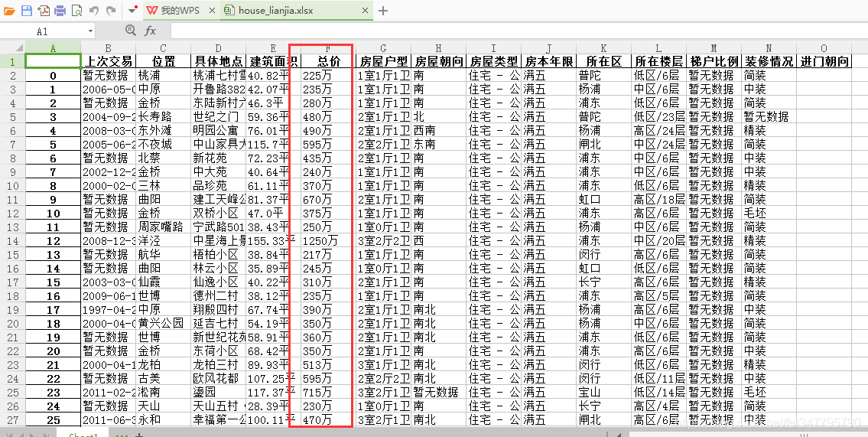Viewport: 868px width, 437px height.
Task: Switch to the 我的WPS tab
Action: tap(180, 11)
